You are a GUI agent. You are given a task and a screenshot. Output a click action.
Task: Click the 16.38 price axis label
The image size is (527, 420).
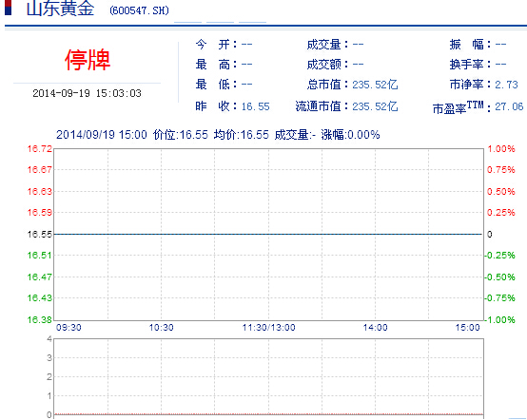(40, 319)
